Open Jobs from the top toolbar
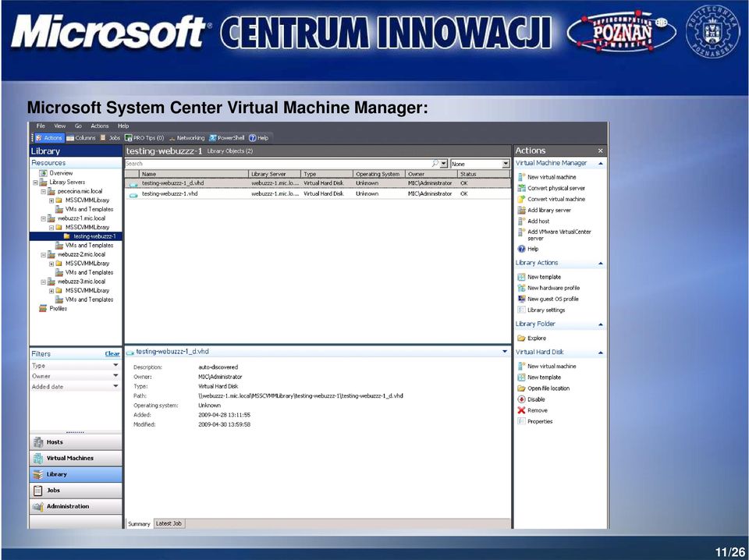The height and width of the screenshot is (560, 749). click(110, 138)
